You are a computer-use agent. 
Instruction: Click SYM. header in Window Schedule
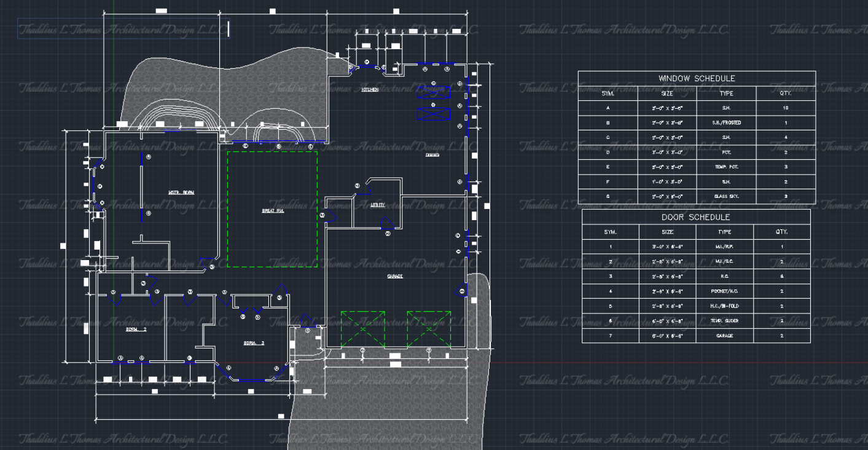click(608, 94)
